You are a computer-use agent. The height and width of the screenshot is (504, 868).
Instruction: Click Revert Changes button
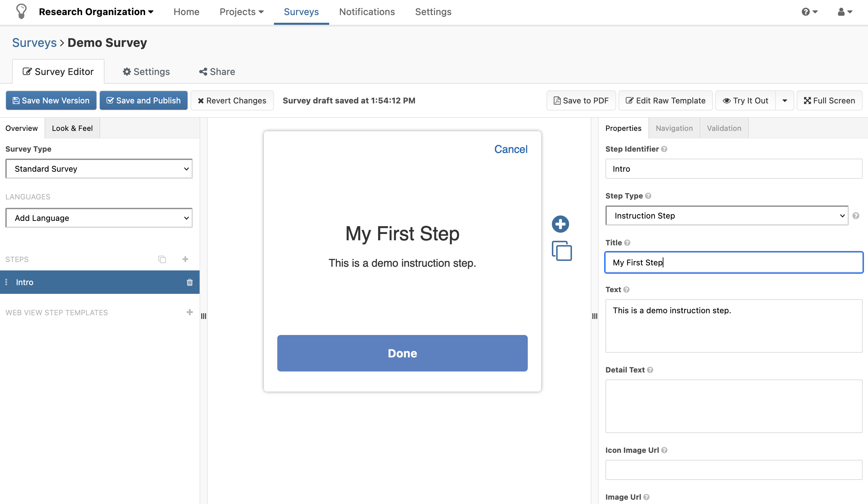coord(232,100)
